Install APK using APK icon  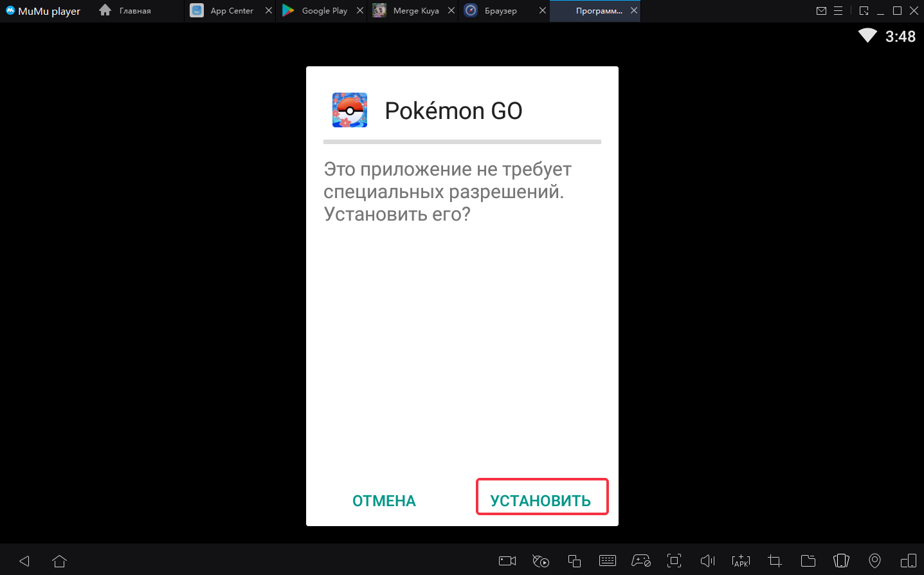click(741, 561)
